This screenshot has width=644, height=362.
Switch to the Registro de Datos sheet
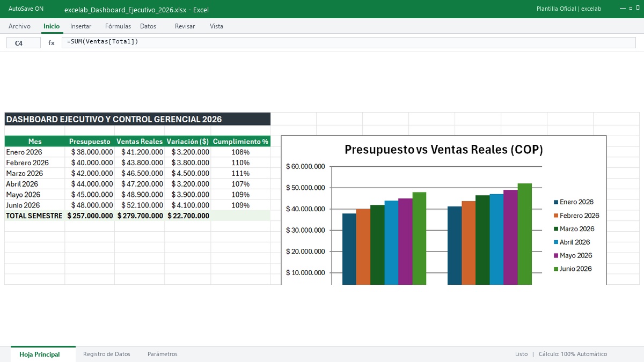point(107,354)
